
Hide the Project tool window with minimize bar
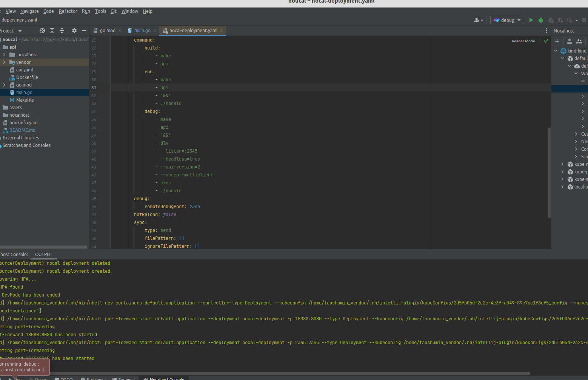pyautogui.click(x=84, y=31)
